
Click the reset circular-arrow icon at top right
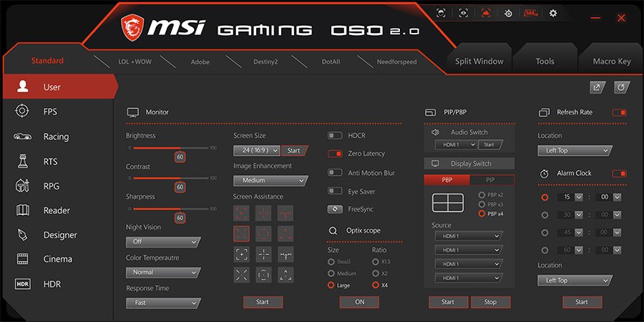tap(622, 87)
